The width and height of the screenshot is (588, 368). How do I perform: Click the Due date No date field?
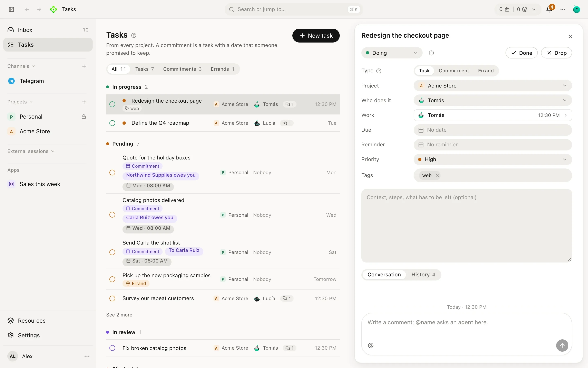tap(492, 130)
